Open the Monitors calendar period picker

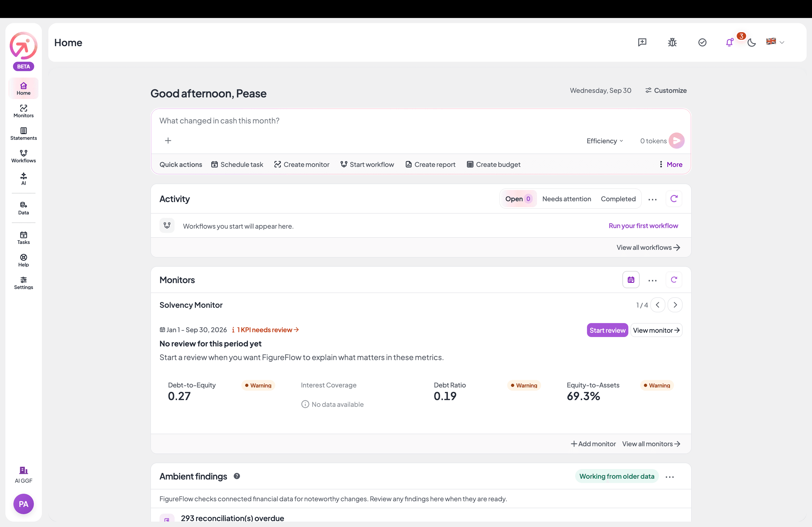[631, 280]
